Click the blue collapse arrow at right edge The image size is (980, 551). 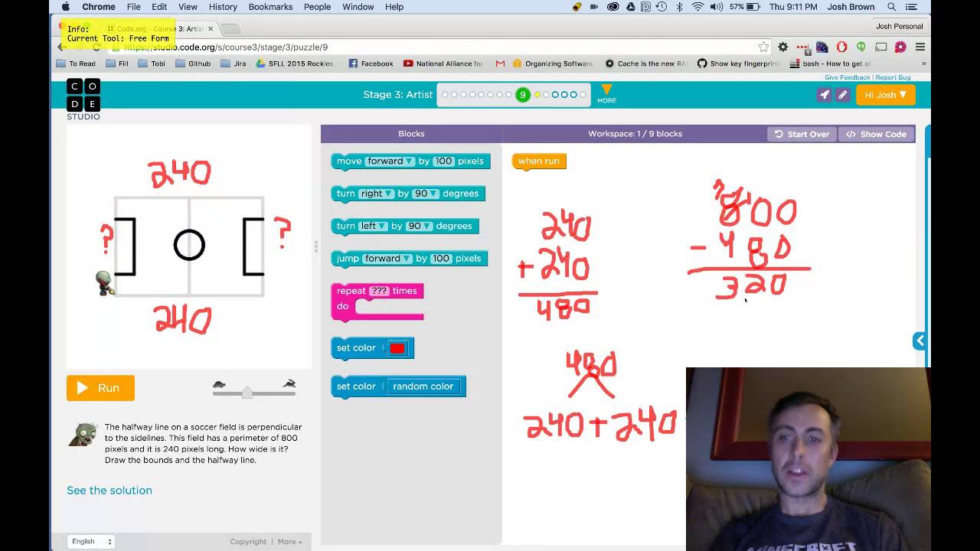click(x=920, y=341)
